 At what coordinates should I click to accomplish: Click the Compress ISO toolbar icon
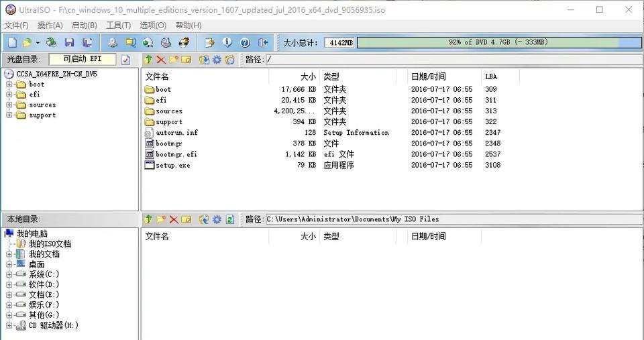[148, 42]
